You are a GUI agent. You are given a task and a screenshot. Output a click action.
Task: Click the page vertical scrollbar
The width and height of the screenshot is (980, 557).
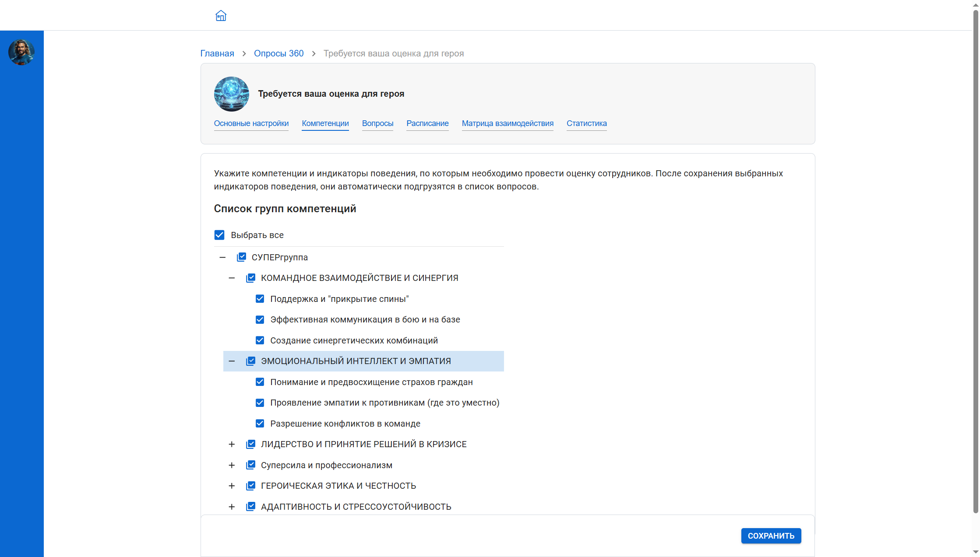[x=976, y=263]
